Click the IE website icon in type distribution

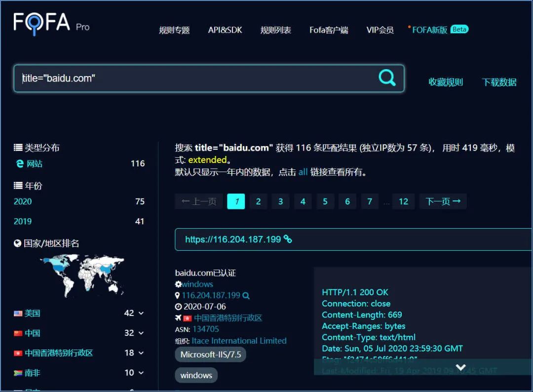click(x=20, y=164)
